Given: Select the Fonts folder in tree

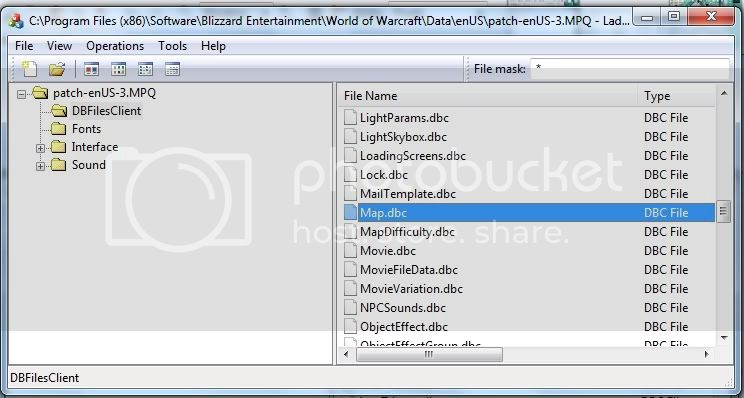Looking at the screenshot, I should [86, 129].
